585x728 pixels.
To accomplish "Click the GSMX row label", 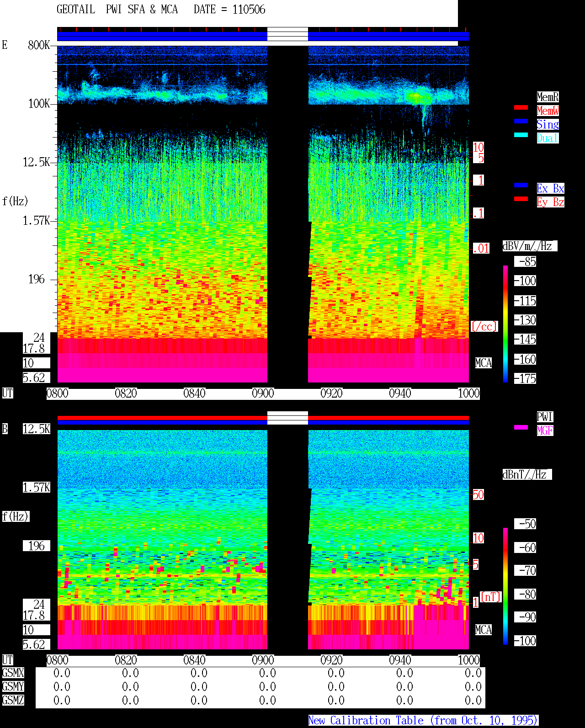I will (13, 673).
